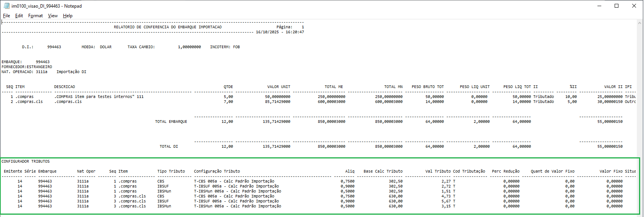Viewport: 644px width, 217px height.
Task: Click the QTDE column header
Action: click(x=228, y=87)
